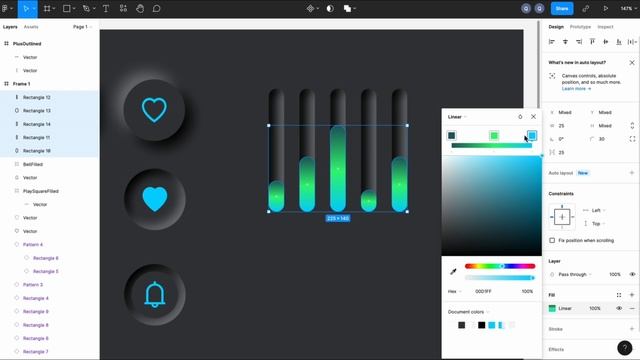Click the Share button
The width and height of the screenshot is (640, 360).
pos(562,9)
